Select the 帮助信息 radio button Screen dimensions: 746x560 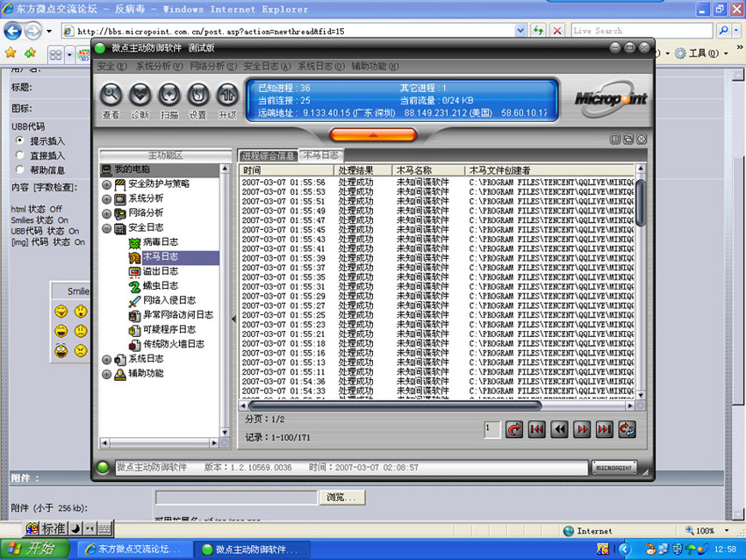point(19,169)
